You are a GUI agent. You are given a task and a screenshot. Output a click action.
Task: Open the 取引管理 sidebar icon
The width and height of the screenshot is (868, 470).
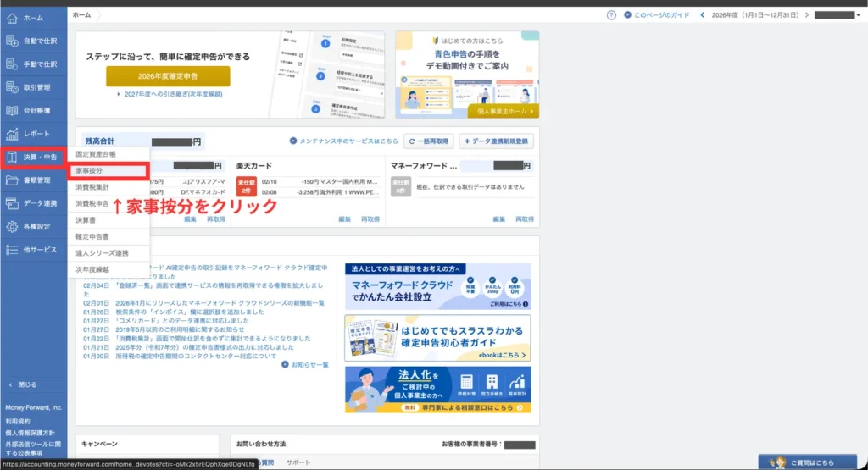[12, 87]
